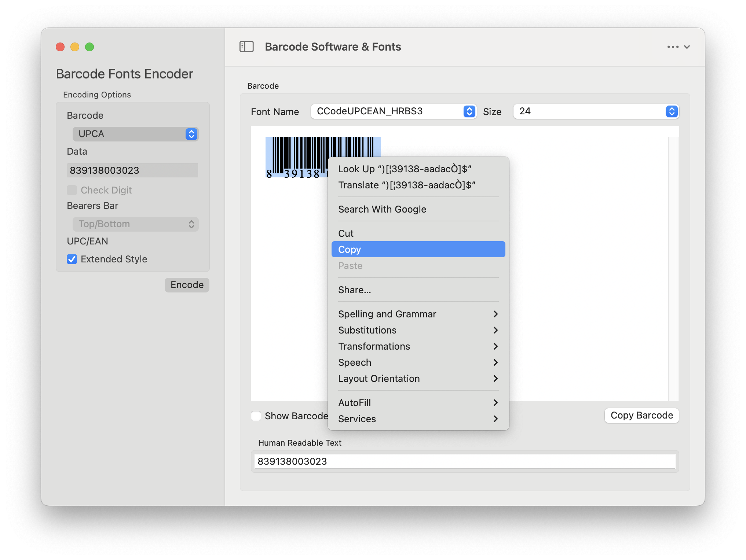Expand the Speech submenu

[418, 362]
